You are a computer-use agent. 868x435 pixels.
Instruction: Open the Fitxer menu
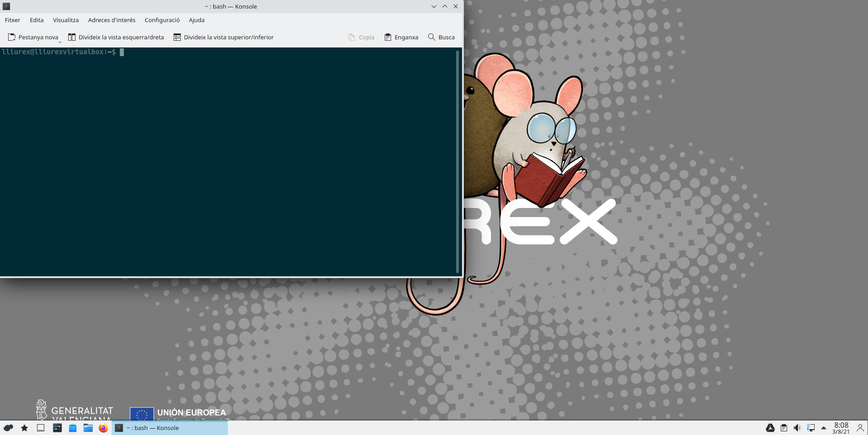13,20
